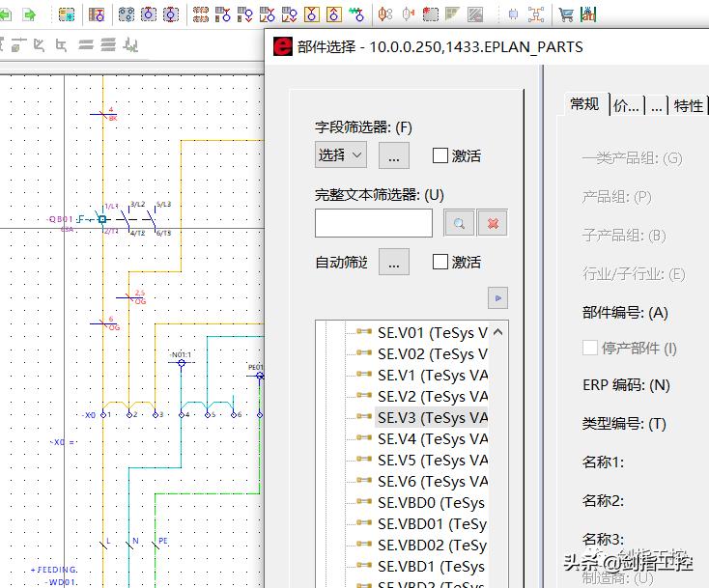The image size is (709, 588).
Task: Click the 部件编号: (A) label
Action: (625, 313)
